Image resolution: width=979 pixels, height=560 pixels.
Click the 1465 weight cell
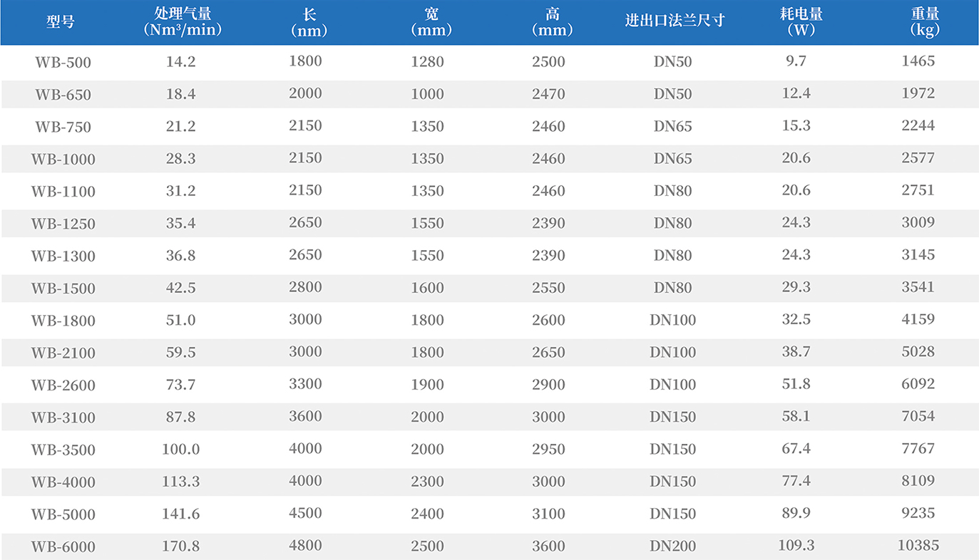click(x=918, y=61)
